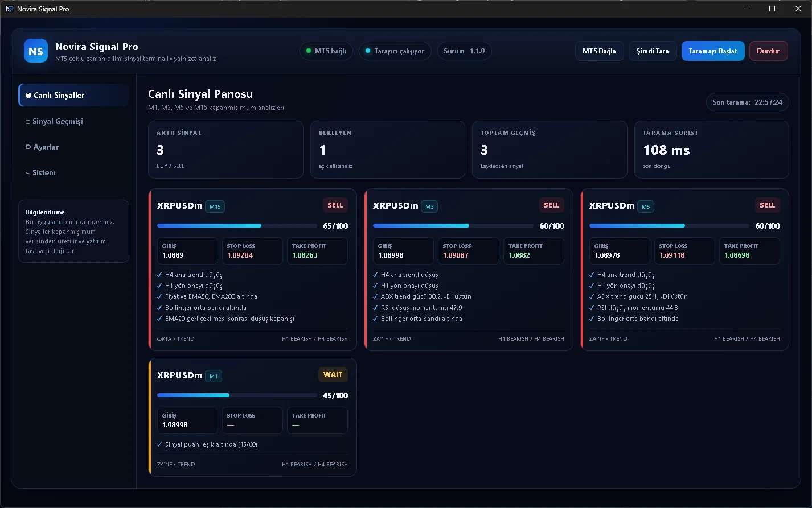Click the Canlı Sinyal Panosu heading
This screenshot has height=508, width=812.
pos(200,94)
